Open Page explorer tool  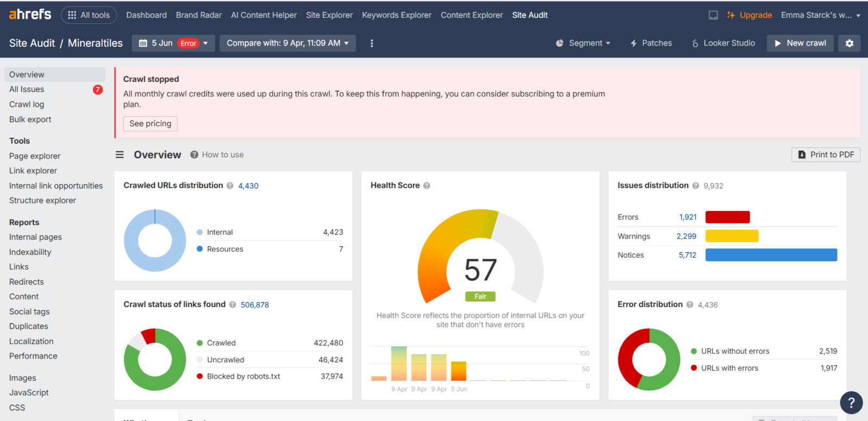[35, 156]
